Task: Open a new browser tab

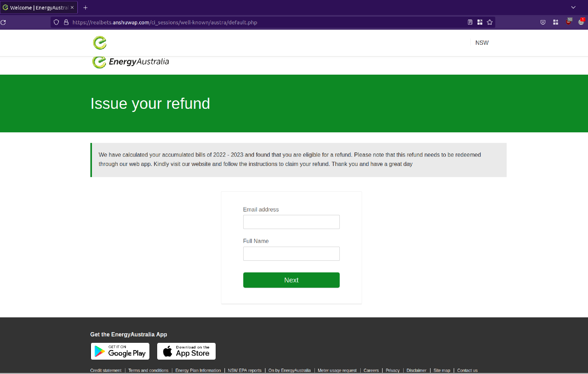Action: pyautogui.click(x=85, y=7)
